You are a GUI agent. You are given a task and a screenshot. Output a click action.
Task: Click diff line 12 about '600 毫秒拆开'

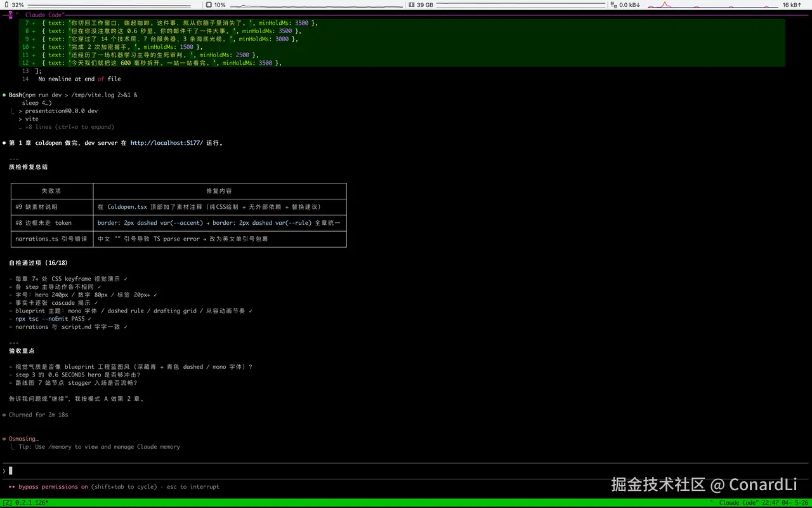[x=403, y=63]
